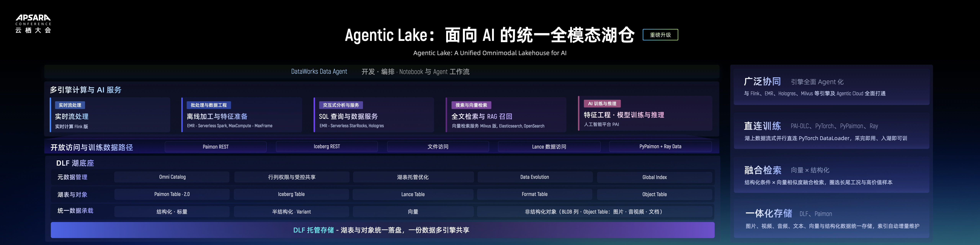Select the 批处理与数据工程 tag

[208, 105]
